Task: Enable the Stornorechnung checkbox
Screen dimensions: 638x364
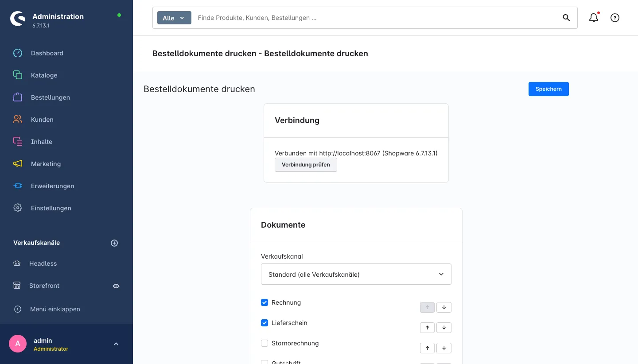Action: pyautogui.click(x=265, y=343)
